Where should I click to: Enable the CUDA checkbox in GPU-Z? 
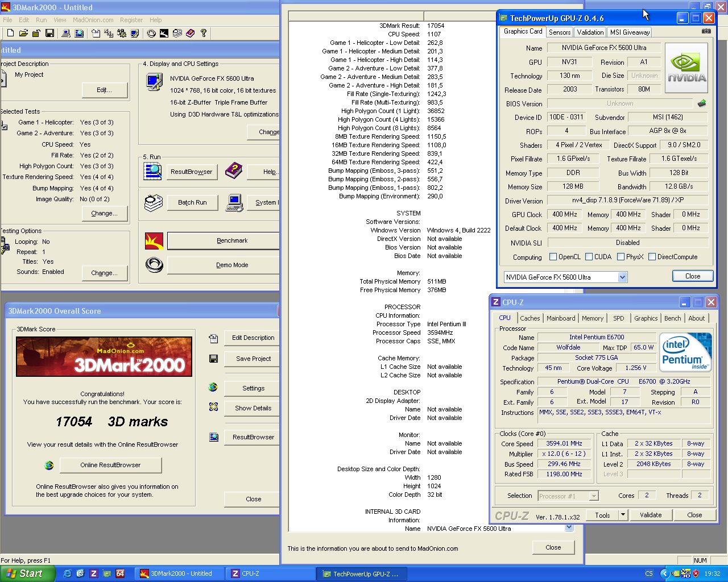[x=589, y=257]
